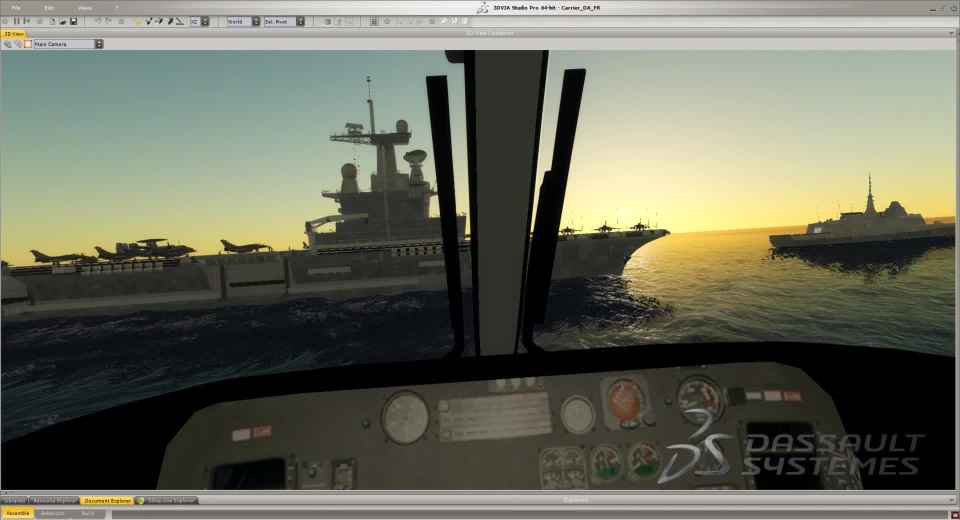Click the Restart simulation button
This screenshot has height=520, width=960.
27,21
